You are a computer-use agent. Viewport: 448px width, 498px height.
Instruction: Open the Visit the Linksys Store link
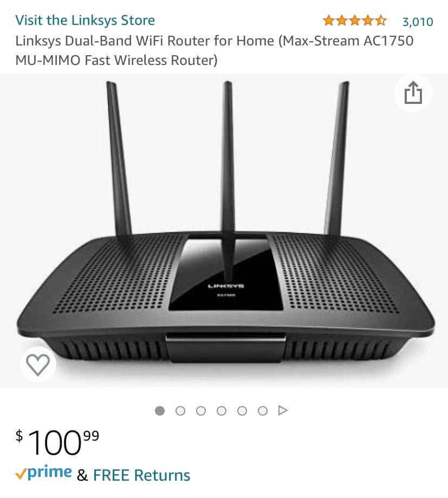85,21
